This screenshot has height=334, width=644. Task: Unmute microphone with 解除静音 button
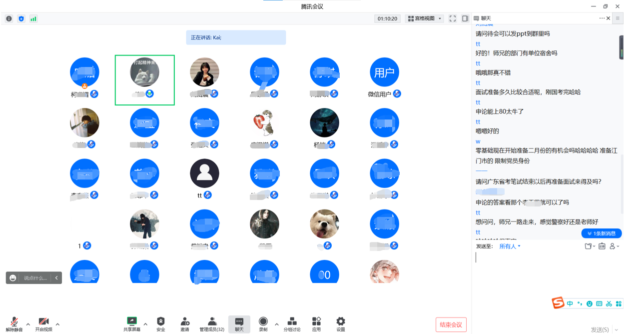pyautogui.click(x=14, y=324)
